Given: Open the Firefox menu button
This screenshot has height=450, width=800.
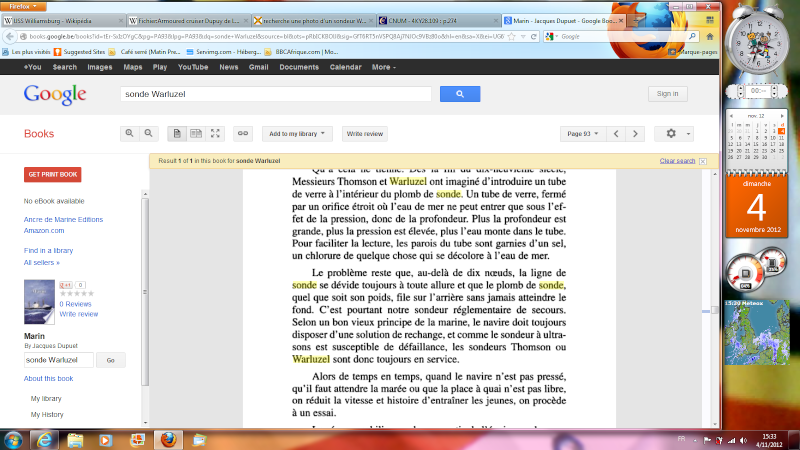Looking at the screenshot, I should click(x=23, y=6).
